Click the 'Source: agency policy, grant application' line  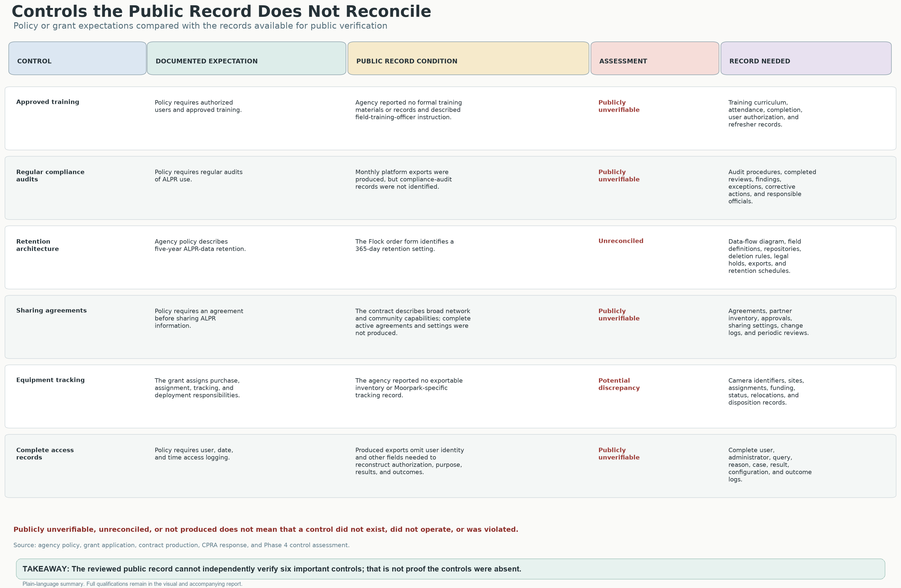(181, 545)
